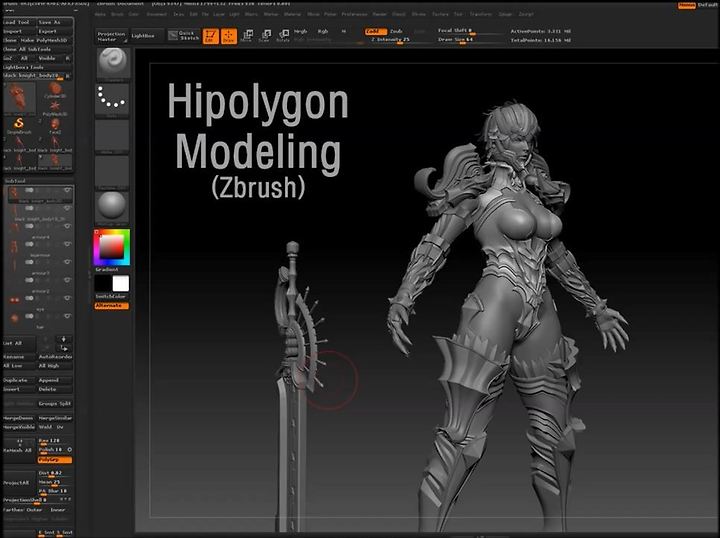
Task: Start Quick Sketch mode
Action: pyautogui.click(x=184, y=35)
